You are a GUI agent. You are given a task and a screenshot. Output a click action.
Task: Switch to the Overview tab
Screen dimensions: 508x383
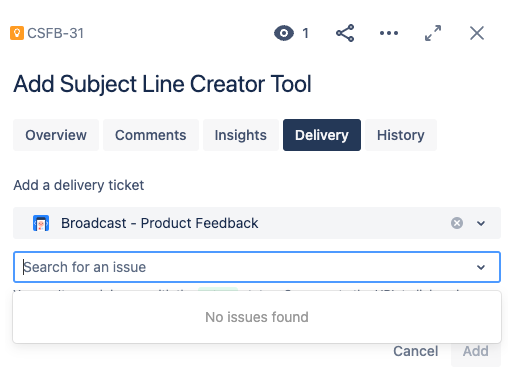pyautogui.click(x=56, y=135)
